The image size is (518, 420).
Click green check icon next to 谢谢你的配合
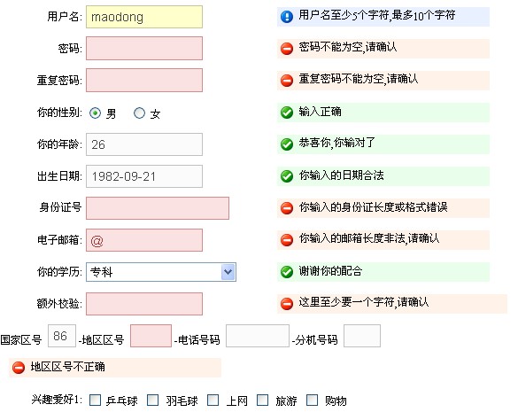point(286,272)
